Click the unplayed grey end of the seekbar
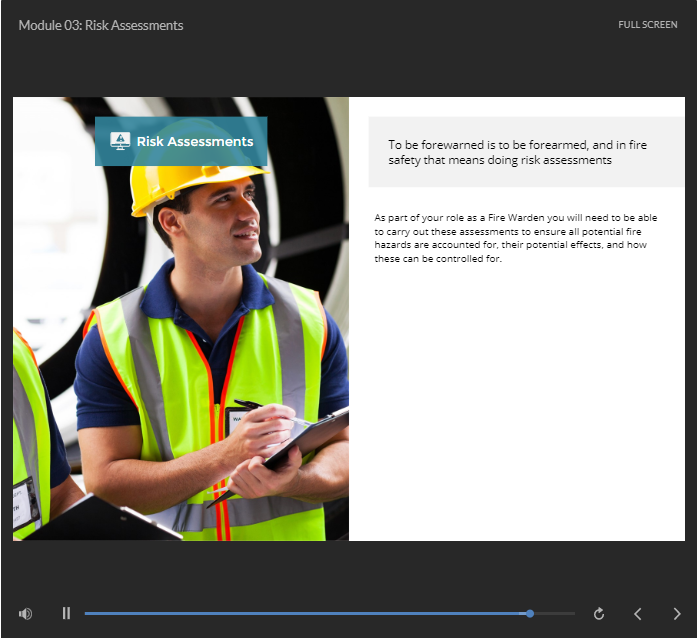This screenshot has height=638, width=699. 554,613
